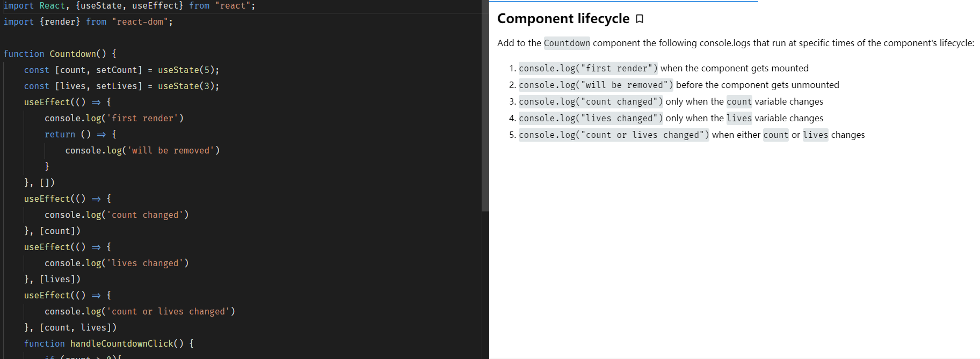Click console.log("count or lives changed") instruction snippet
Viewport: 980px width, 359px height.
click(614, 135)
